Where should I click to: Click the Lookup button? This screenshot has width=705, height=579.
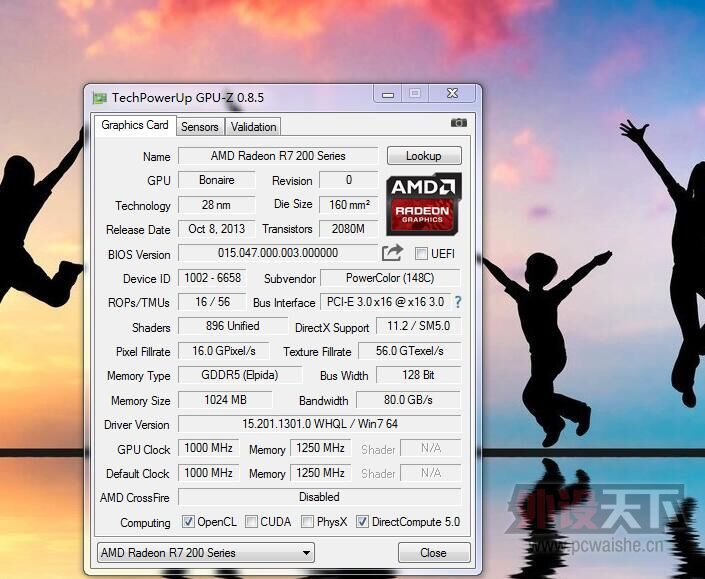[x=424, y=156]
